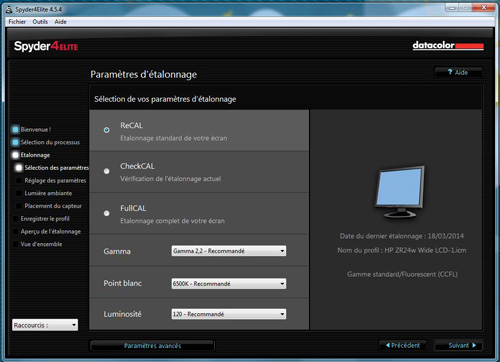Go to Sélection du processus step
500x362 pixels.
pos(50,142)
